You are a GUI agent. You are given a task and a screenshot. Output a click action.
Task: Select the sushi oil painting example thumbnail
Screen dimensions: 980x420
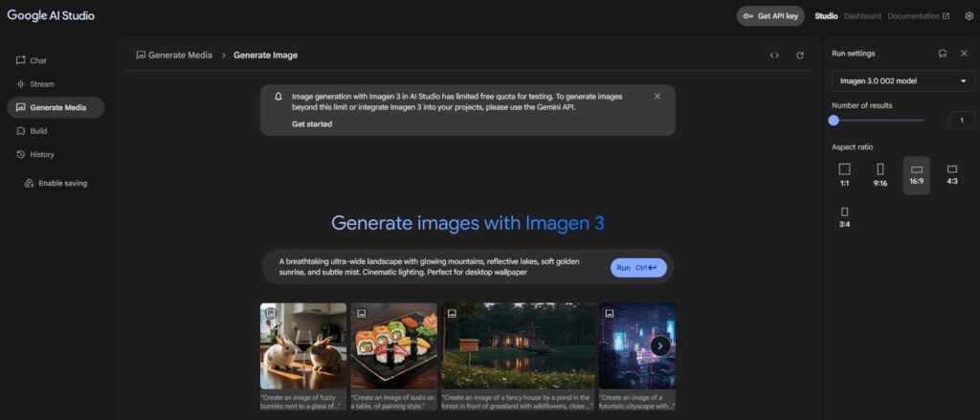[x=393, y=346]
